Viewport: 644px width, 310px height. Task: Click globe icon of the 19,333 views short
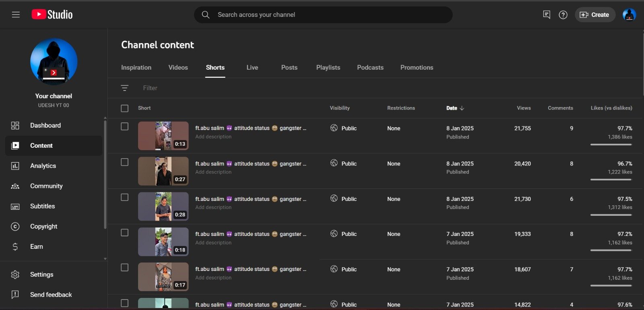pos(334,234)
